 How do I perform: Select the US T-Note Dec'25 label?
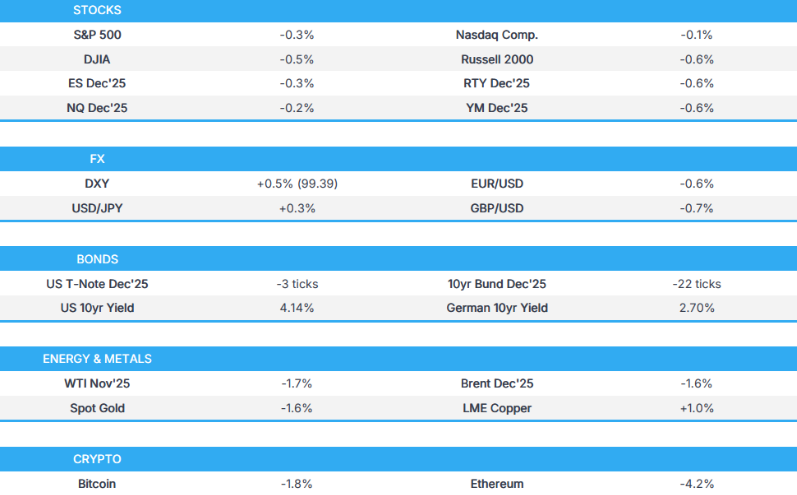pyautogui.click(x=97, y=284)
